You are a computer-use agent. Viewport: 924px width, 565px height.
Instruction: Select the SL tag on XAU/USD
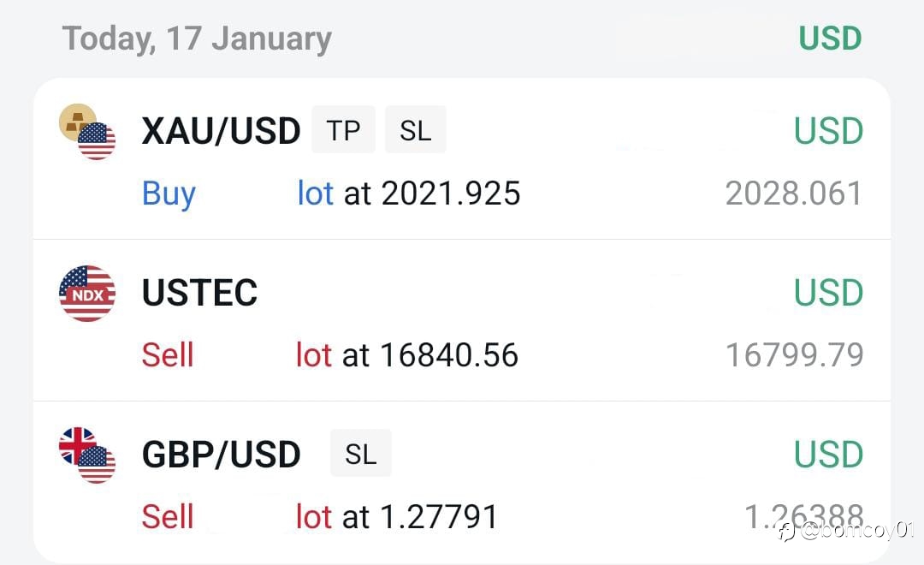click(416, 130)
